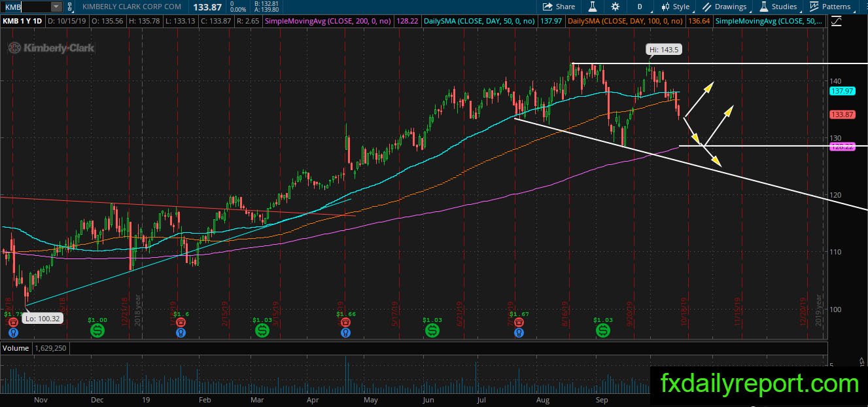Click the $1.03 dividend icon near March
This screenshot has width=868, height=407.
[262, 331]
